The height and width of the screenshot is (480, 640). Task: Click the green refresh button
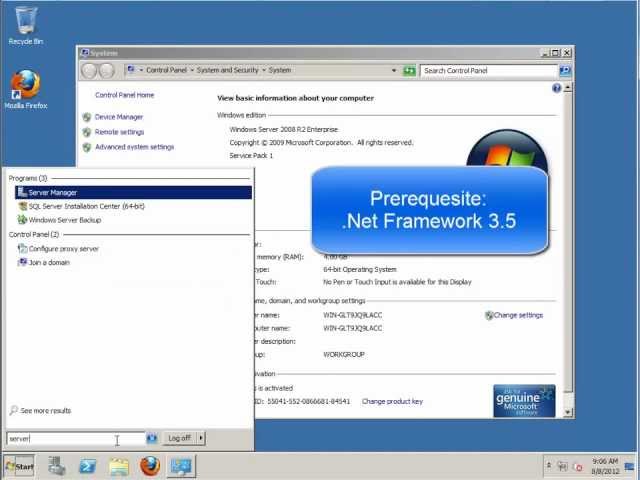pos(409,71)
